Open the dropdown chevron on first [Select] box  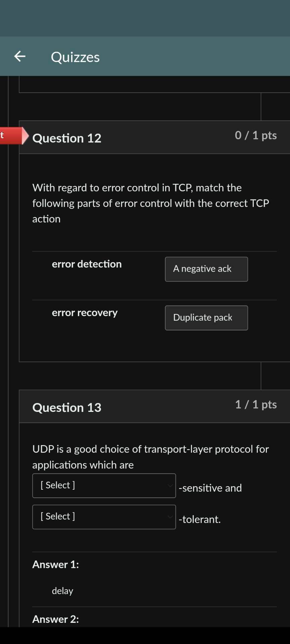pos(170,485)
